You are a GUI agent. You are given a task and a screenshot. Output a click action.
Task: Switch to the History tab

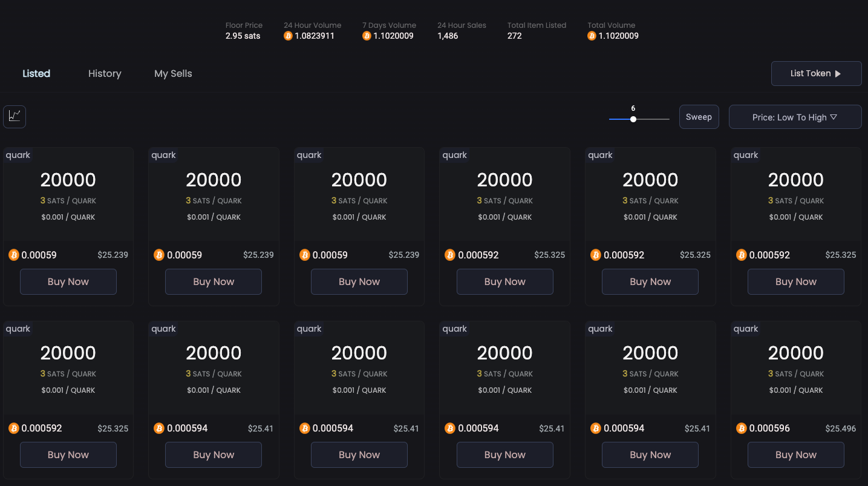pyautogui.click(x=105, y=73)
